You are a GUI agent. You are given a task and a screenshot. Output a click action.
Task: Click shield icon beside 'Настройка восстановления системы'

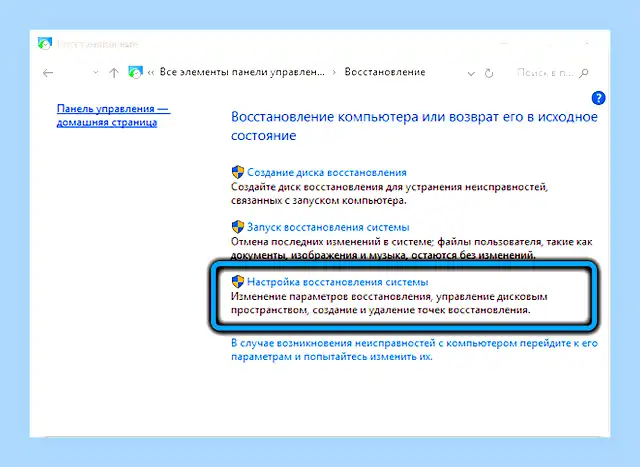pos(238,281)
